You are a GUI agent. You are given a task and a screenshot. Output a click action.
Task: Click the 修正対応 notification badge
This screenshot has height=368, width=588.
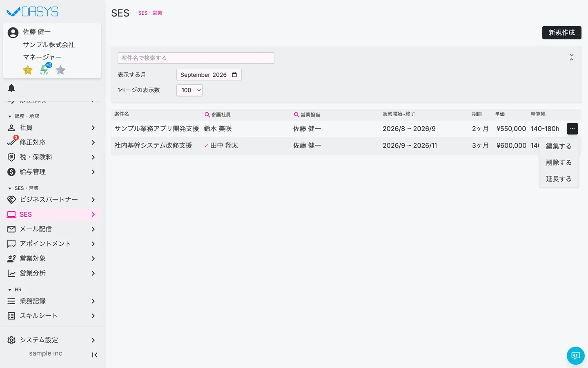tap(16, 138)
